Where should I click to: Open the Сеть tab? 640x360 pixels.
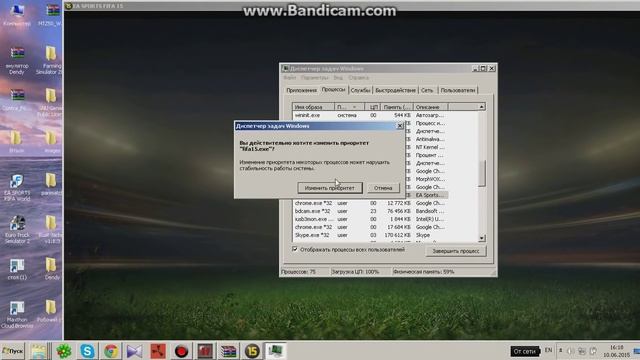pyautogui.click(x=427, y=90)
